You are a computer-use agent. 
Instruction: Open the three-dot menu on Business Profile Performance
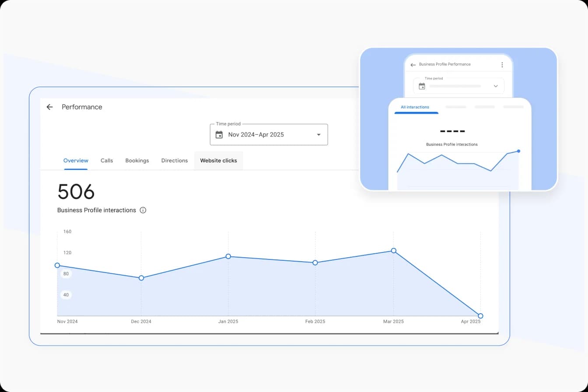tap(502, 64)
